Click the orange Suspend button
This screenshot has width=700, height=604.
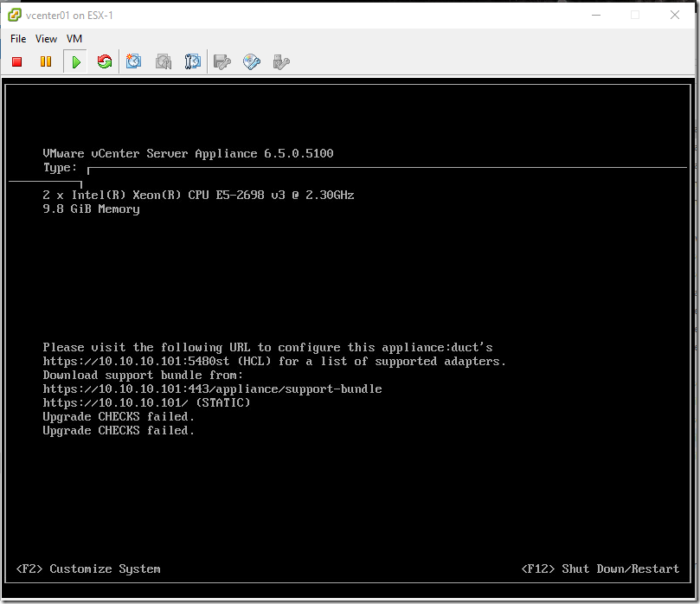46,61
